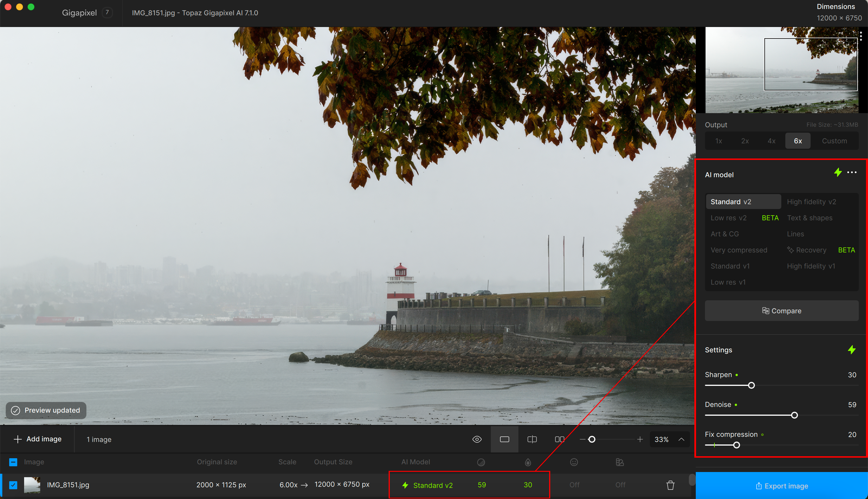The height and width of the screenshot is (499, 868).
Task: Toggle the eye preview visibility icon
Action: tap(477, 439)
